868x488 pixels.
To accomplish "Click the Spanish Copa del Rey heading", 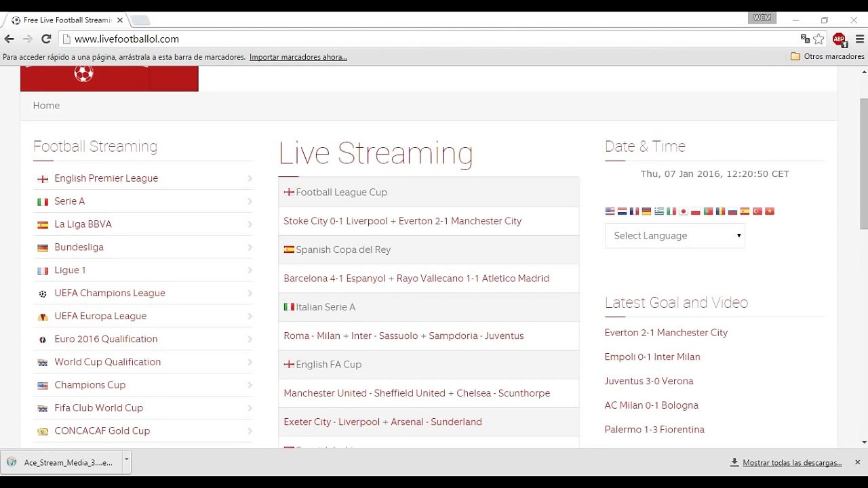I will 343,249.
